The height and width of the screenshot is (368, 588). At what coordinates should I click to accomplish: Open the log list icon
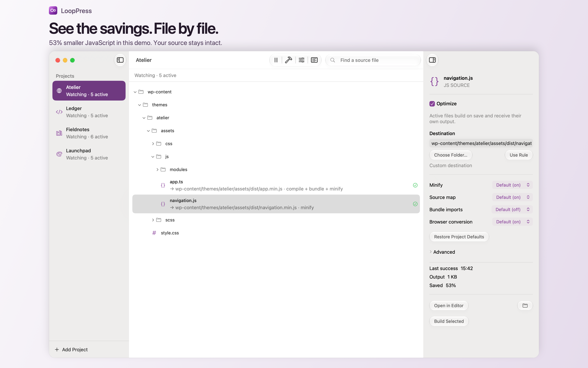click(x=314, y=60)
